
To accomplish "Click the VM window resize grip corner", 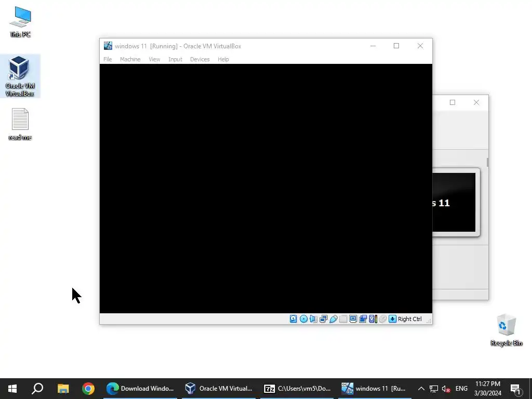I will [429, 321].
